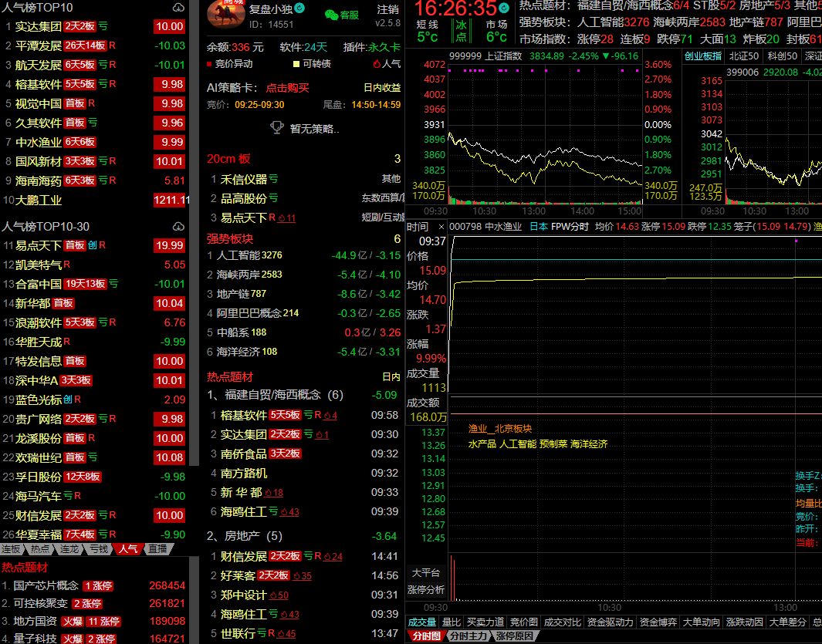Click the trophy icon next to 暂无策略
This screenshot has height=644, width=822.
coord(276,128)
